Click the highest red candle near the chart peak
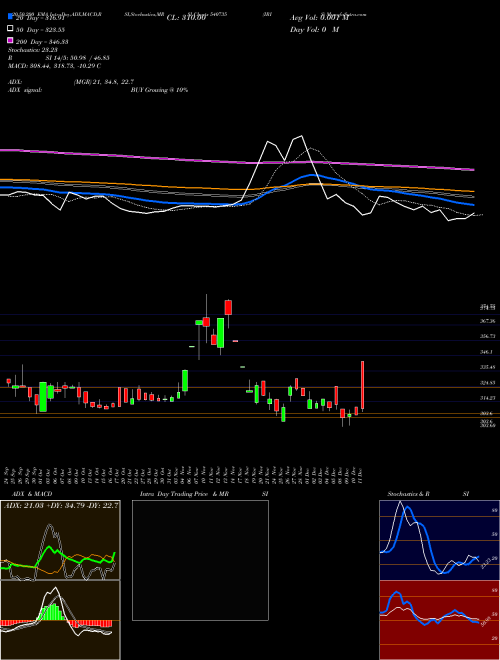The height and width of the screenshot is (660, 500). [228, 307]
